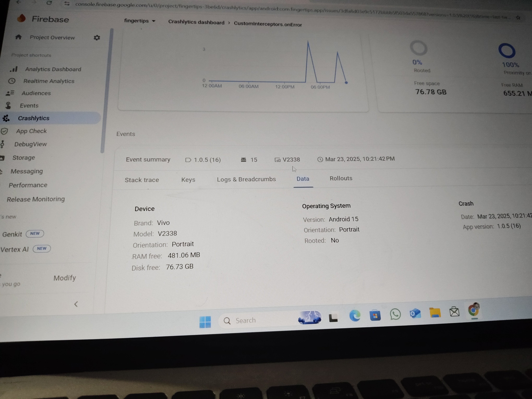The image size is (532, 399).
Task: Reload the page with browser refresh icon
Action: pos(49,3)
